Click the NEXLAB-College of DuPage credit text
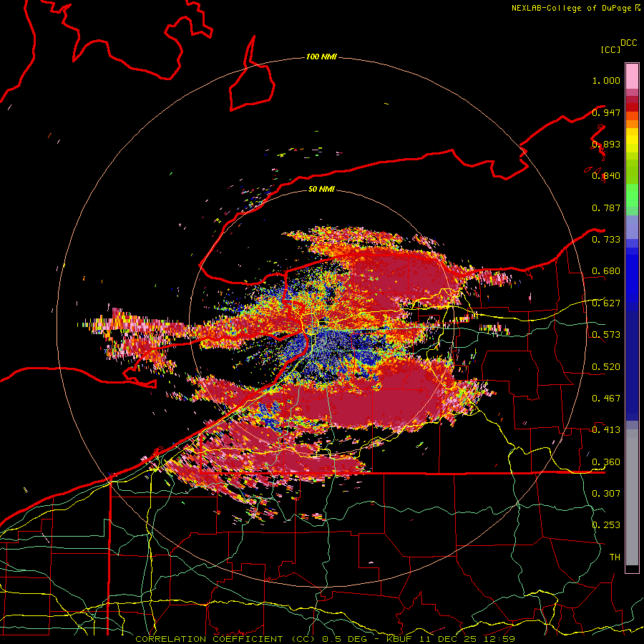 (x=571, y=8)
